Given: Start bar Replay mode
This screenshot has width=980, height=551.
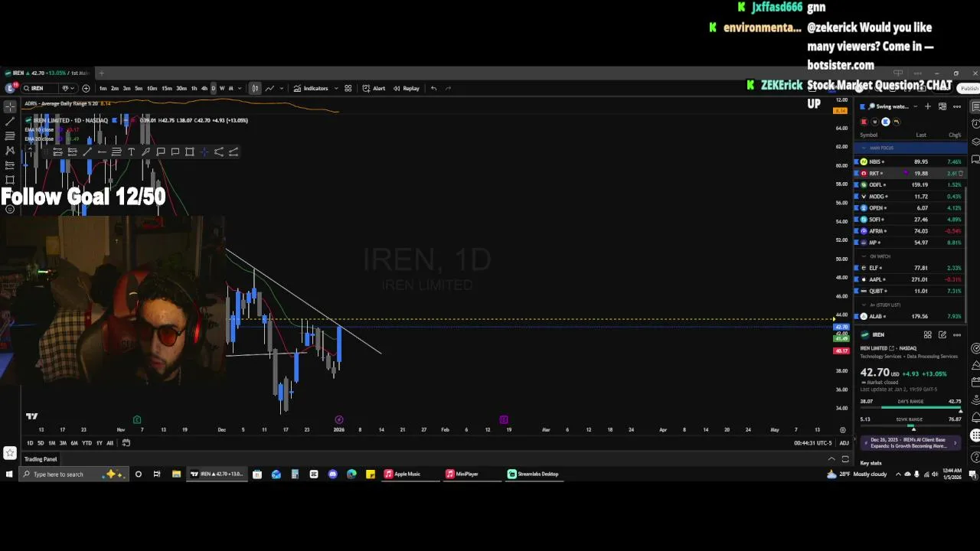Looking at the screenshot, I should tap(407, 88).
